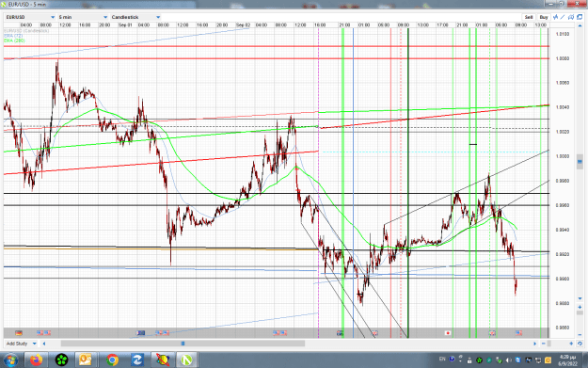
Task: Click the reset chart view icon
Action: coord(580,344)
